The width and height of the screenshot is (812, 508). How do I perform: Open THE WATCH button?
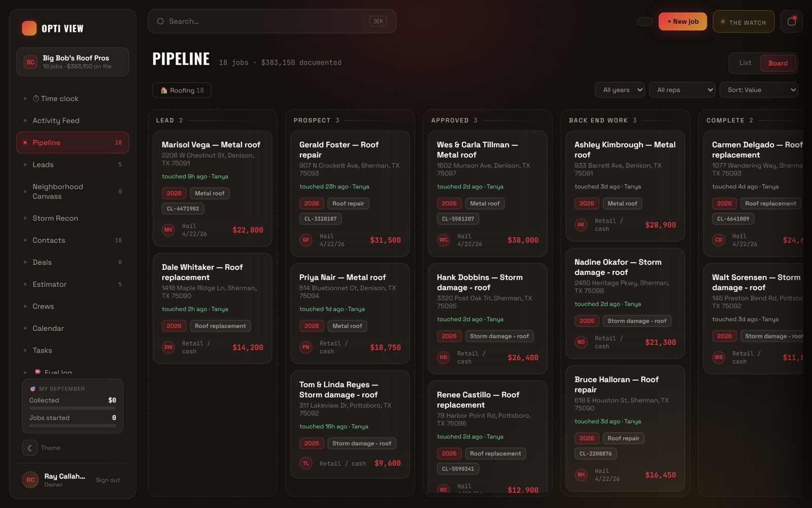(743, 22)
